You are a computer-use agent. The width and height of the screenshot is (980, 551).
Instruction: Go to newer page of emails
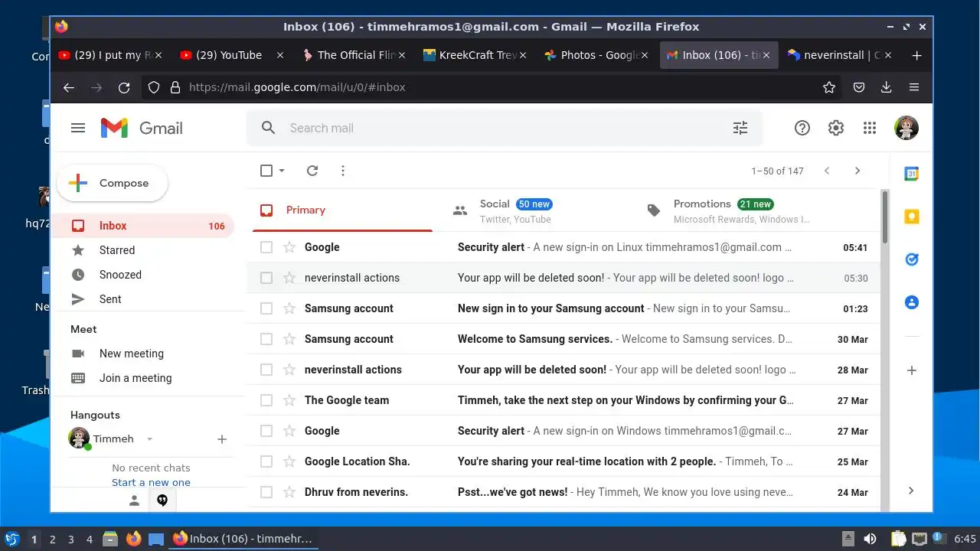click(827, 171)
